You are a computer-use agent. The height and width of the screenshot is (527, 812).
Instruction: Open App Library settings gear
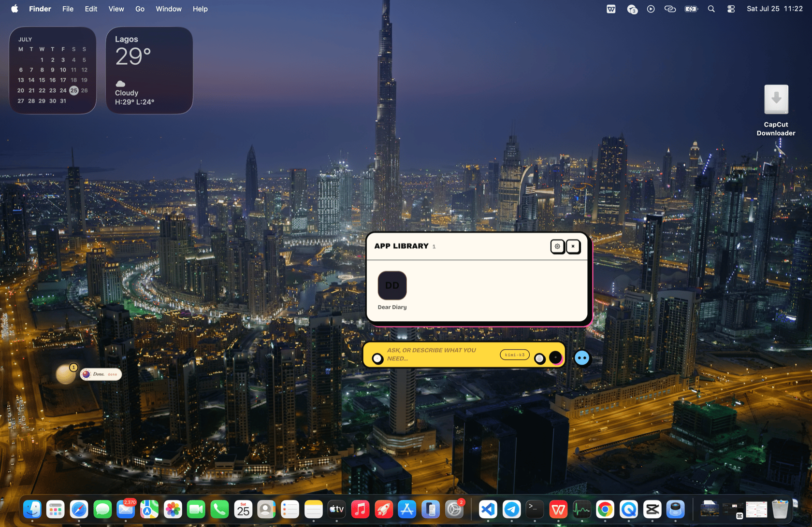pyautogui.click(x=557, y=246)
